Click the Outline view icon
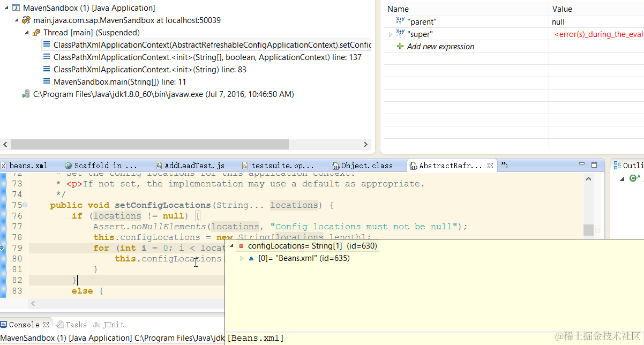 coord(617,166)
